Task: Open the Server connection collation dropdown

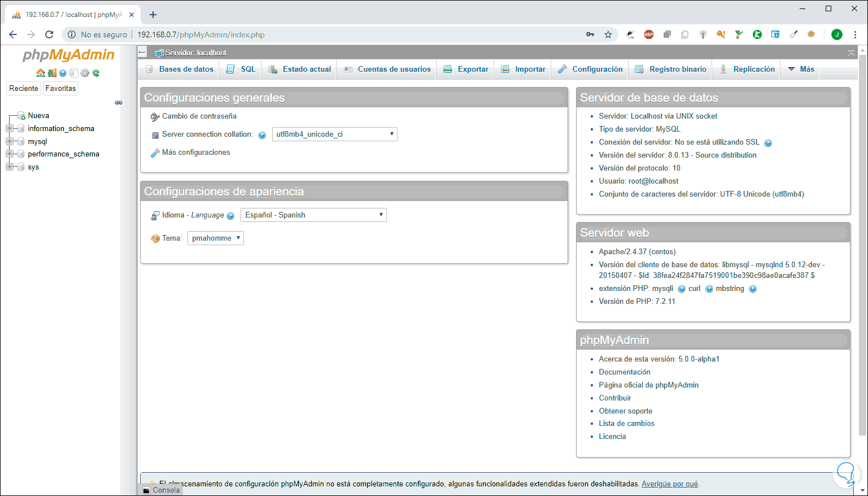Action: click(x=335, y=134)
